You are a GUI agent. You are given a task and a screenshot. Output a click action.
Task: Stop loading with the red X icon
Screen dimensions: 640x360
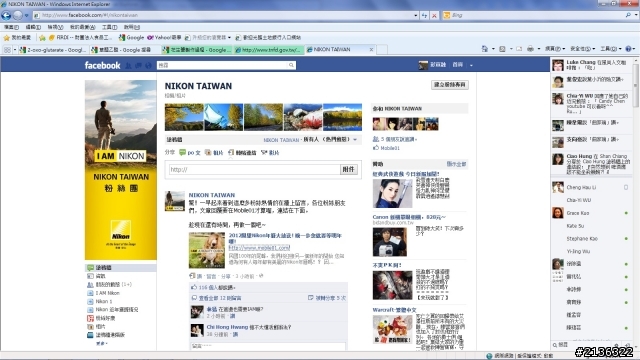[434, 16]
